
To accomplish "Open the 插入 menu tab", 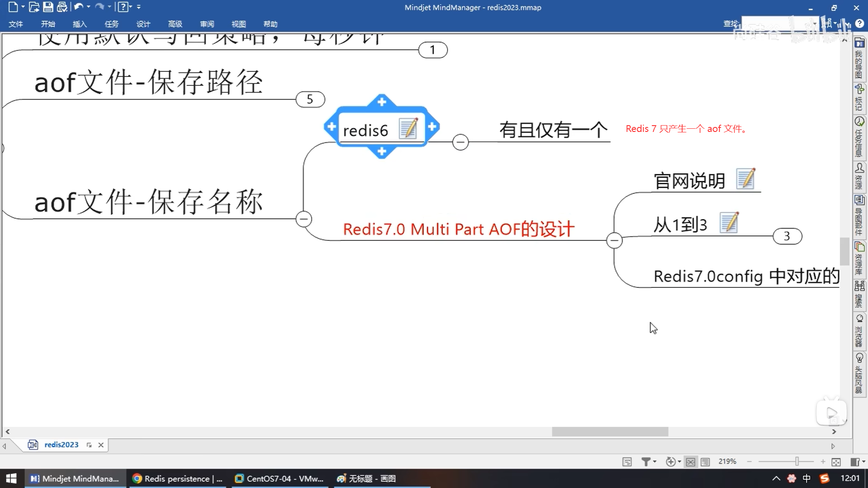I will coord(80,24).
